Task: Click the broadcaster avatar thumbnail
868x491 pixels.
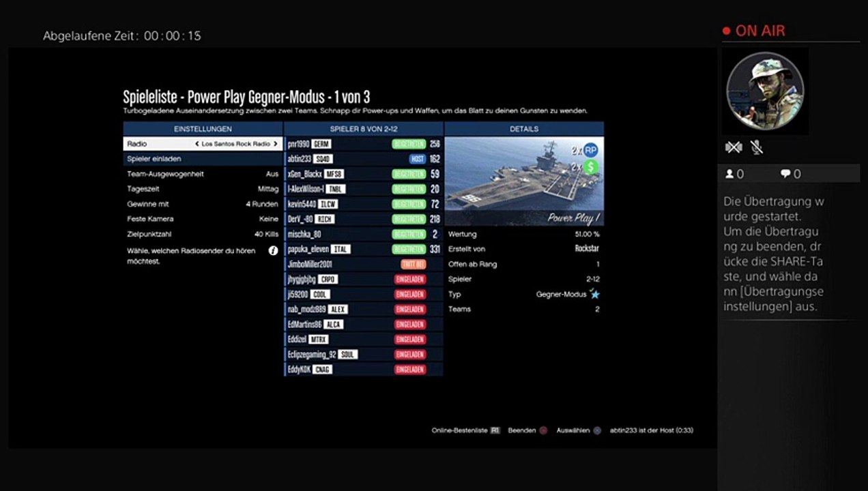Action: (x=765, y=91)
